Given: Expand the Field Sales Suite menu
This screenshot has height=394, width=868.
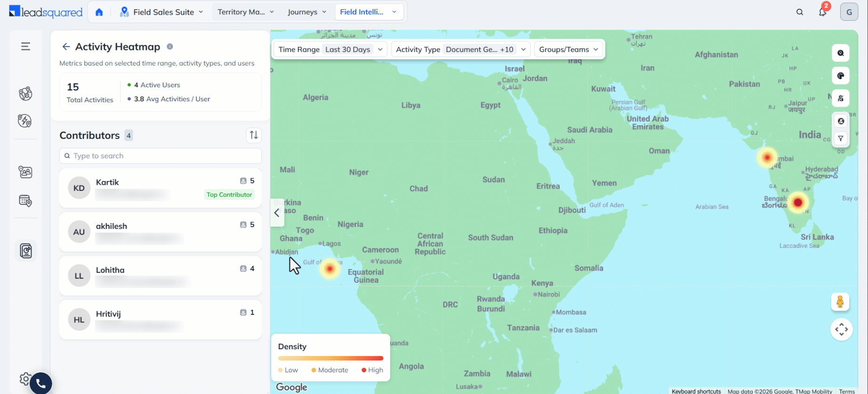Looking at the screenshot, I should (161, 12).
